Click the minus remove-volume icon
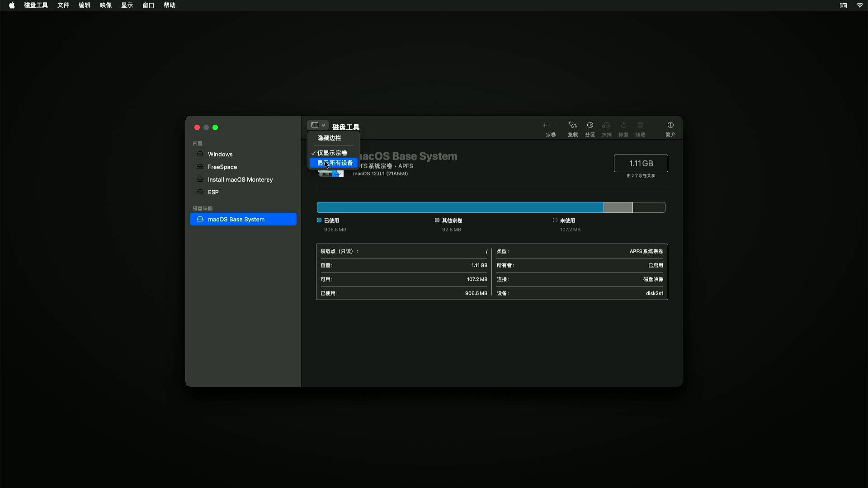868x488 pixels. pyautogui.click(x=557, y=125)
